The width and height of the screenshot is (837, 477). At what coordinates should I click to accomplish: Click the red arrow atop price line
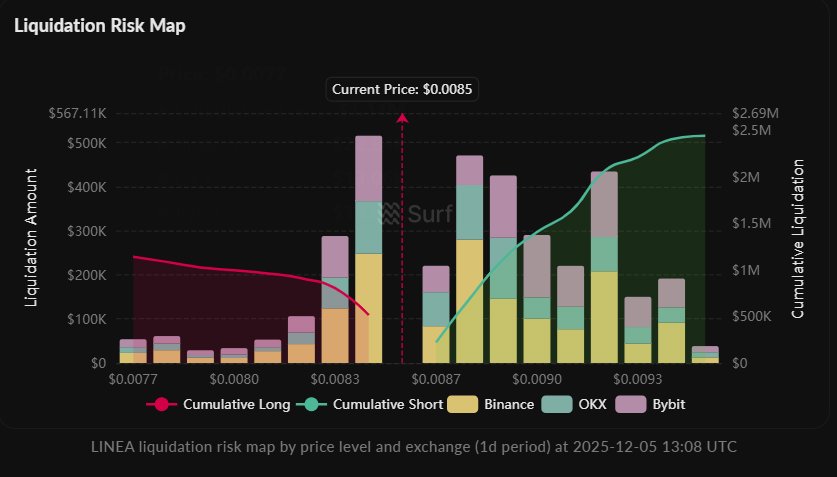(403, 118)
